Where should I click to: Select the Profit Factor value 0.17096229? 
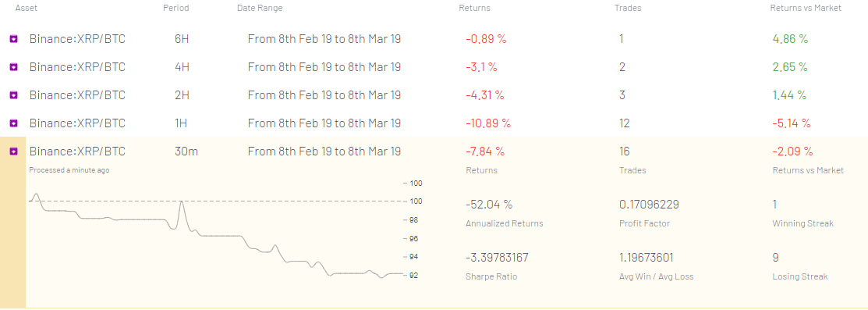649,205
